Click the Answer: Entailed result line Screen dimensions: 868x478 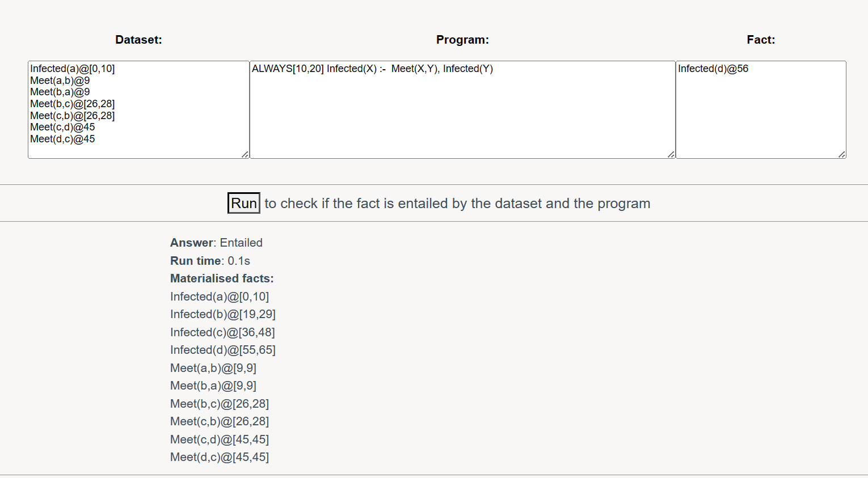tap(216, 243)
